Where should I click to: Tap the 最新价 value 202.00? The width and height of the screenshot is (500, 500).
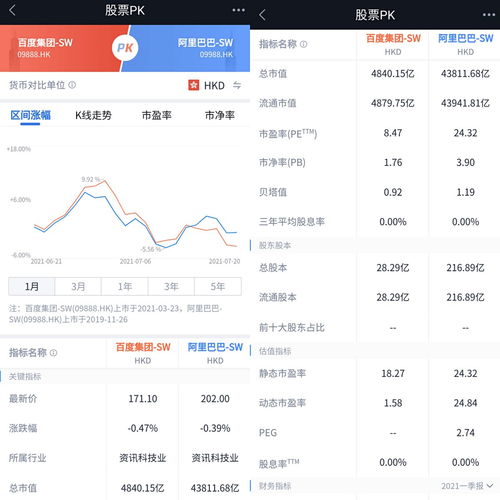215,399
